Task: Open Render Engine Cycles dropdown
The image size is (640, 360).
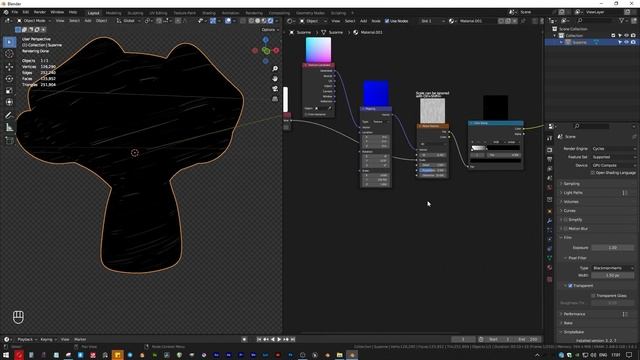Action: pos(613,149)
